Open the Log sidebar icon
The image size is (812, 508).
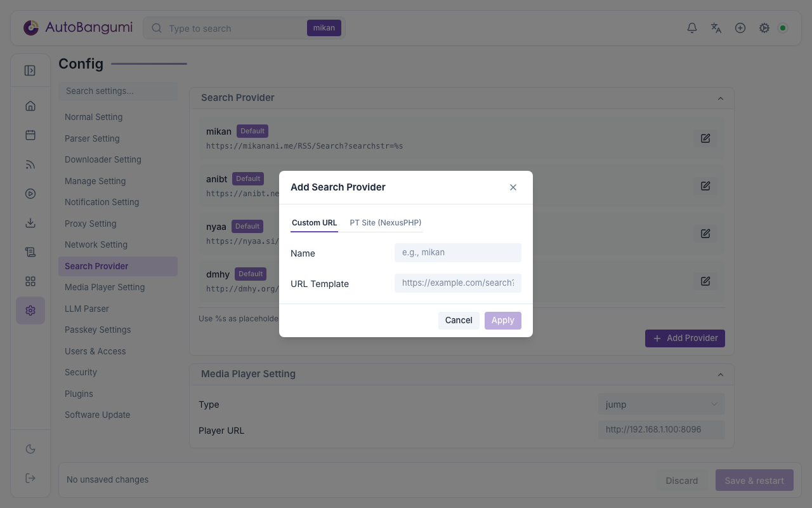tap(30, 252)
